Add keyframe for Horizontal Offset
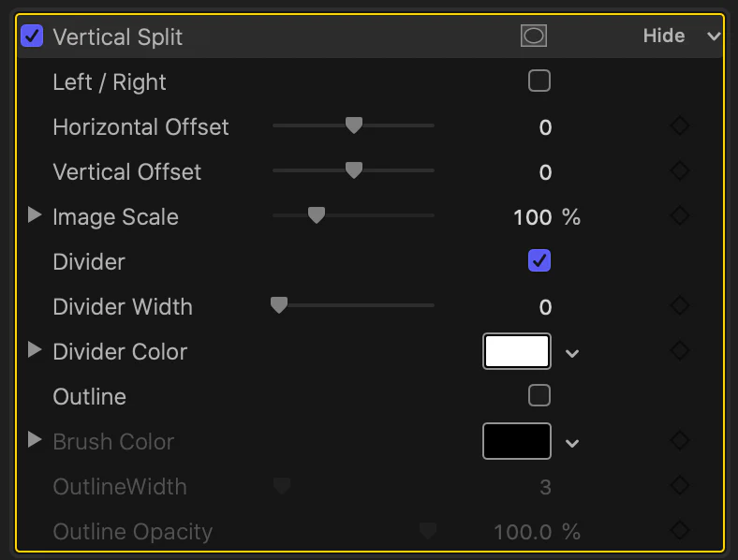 [x=680, y=126]
